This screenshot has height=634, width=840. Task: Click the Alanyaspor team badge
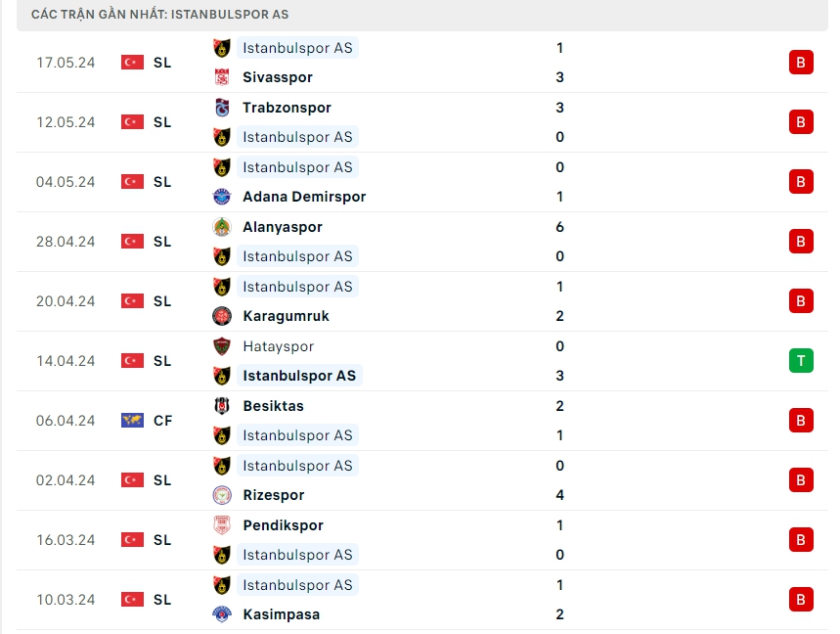click(x=222, y=227)
